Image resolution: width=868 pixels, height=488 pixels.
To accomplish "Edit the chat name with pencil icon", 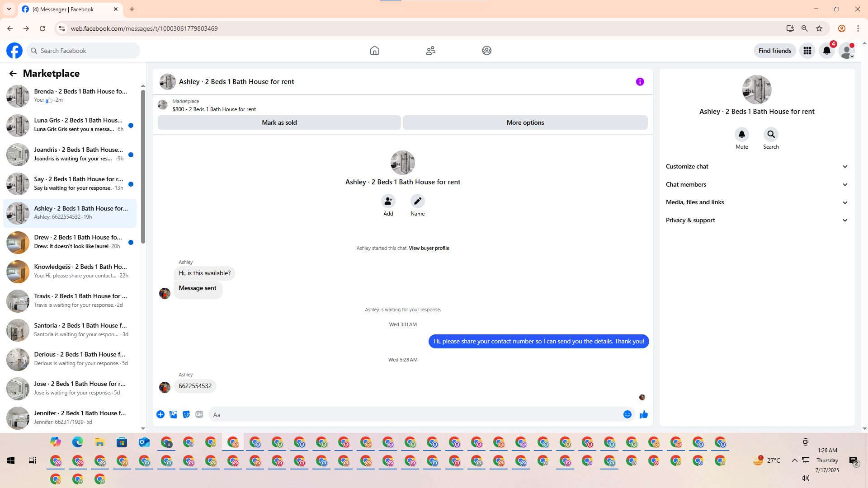I will coord(418,201).
